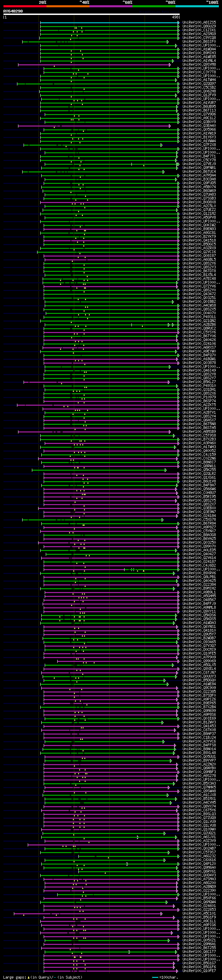Image resolution: width=222 pixels, height=980 pixels.
Task: Select hit label UniRef100_Q10FE7
Action: 199,971
